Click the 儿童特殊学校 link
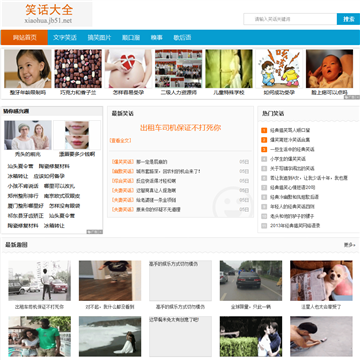 pyautogui.click(x=229, y=92)
